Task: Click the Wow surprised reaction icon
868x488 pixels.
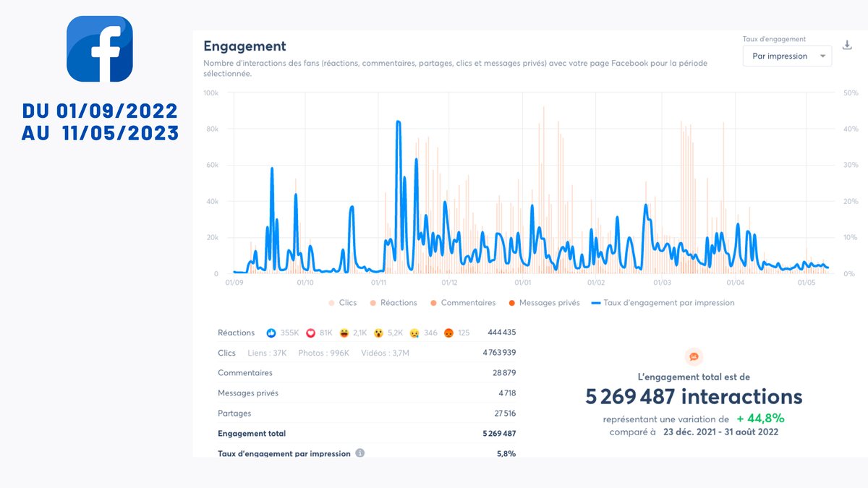Action: 379,333
